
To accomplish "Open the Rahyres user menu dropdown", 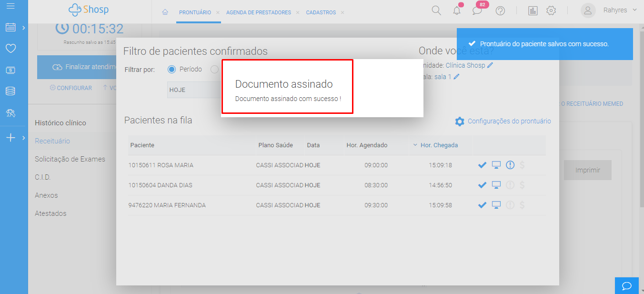I will click(620, 10).
